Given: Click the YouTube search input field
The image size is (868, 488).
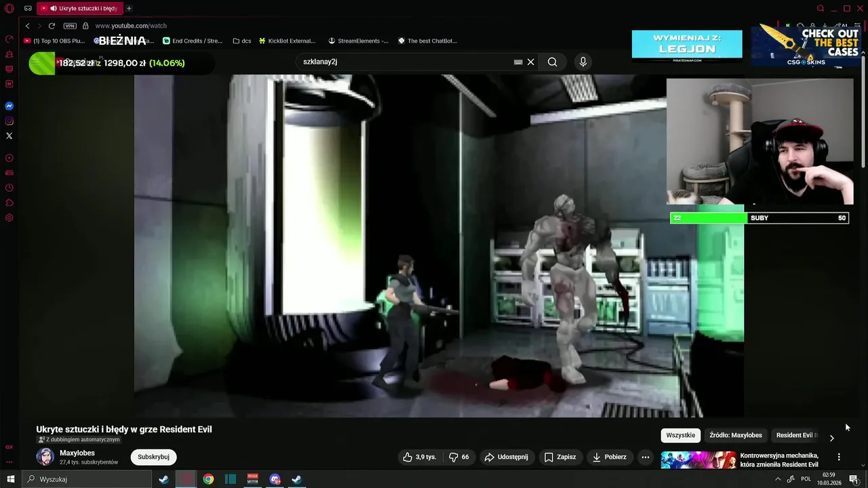Looking at the screenshot, I should click(406, 62).
